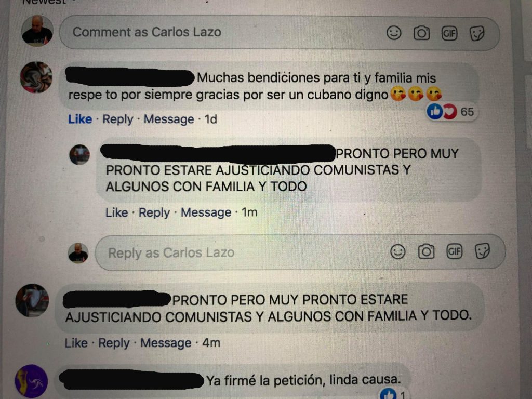Screen dimensions: 532x399
Task: Click in the Reply as Carlos Lazo field
Action: (x=300, y=252)
